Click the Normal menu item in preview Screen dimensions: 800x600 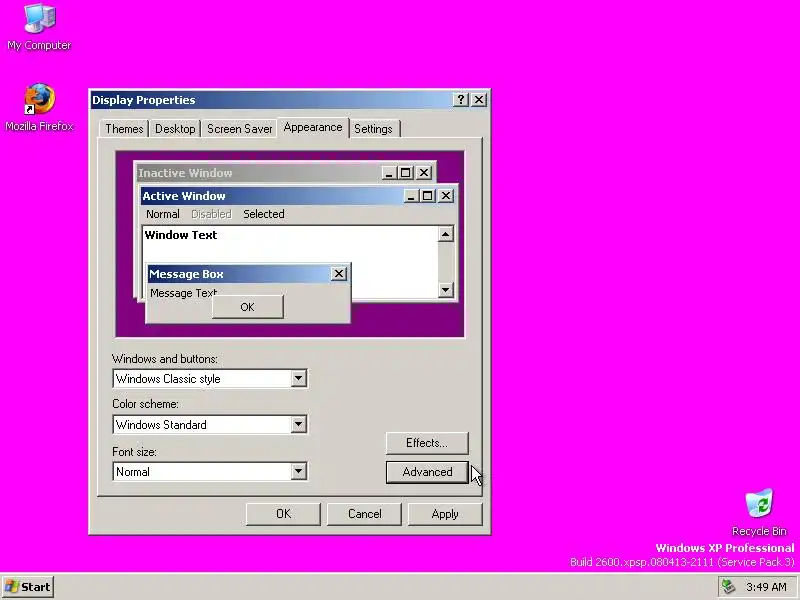(x=163, y=214)
